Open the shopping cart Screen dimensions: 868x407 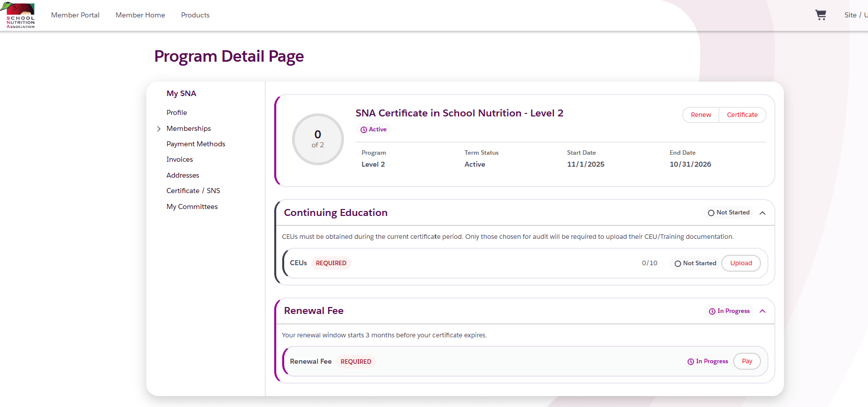(821, 15)
